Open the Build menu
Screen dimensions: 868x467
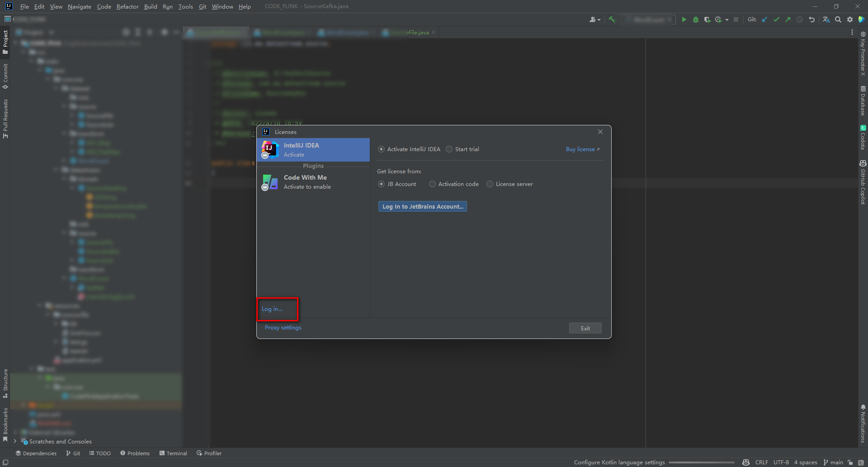(x=151, y=6)
